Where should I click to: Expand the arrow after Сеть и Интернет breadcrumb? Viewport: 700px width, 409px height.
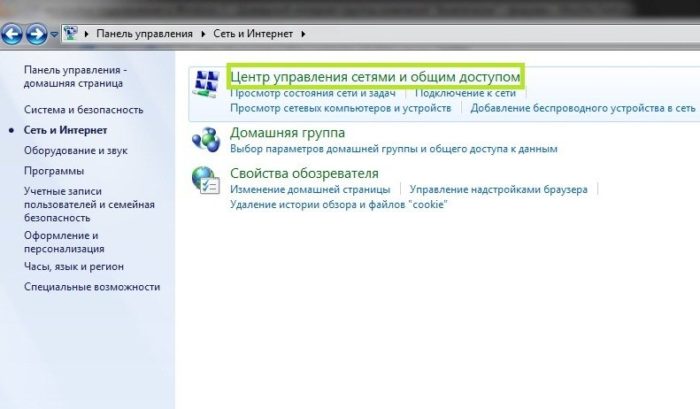pos(303,34)
